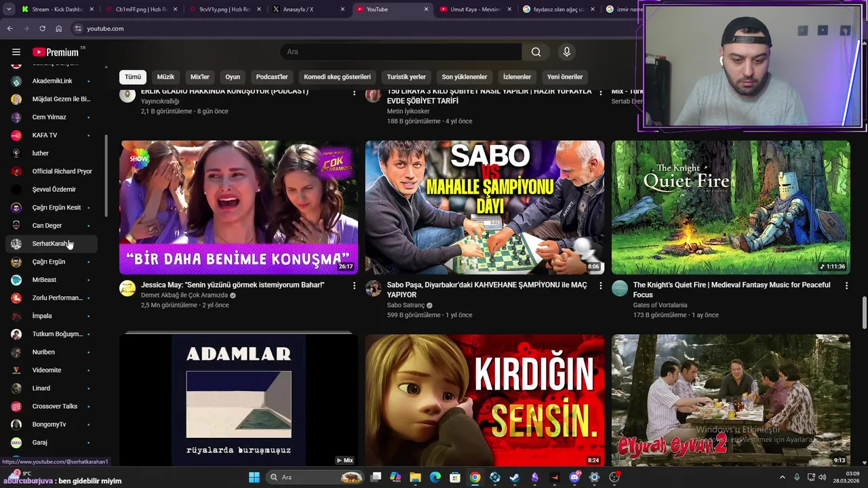Open the tab search dropdown arrow
The image size is (868, 488).
9,9
